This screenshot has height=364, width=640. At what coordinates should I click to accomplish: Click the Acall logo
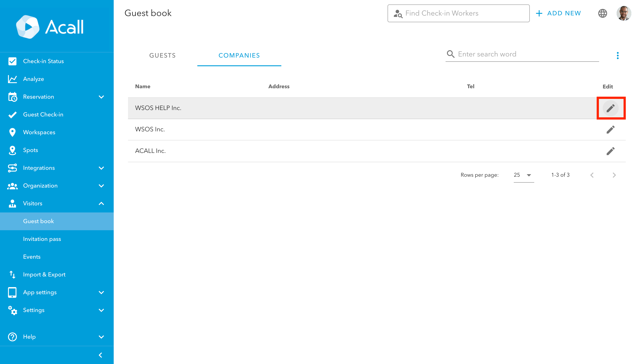pyautogui.click(x=50, y=27)
